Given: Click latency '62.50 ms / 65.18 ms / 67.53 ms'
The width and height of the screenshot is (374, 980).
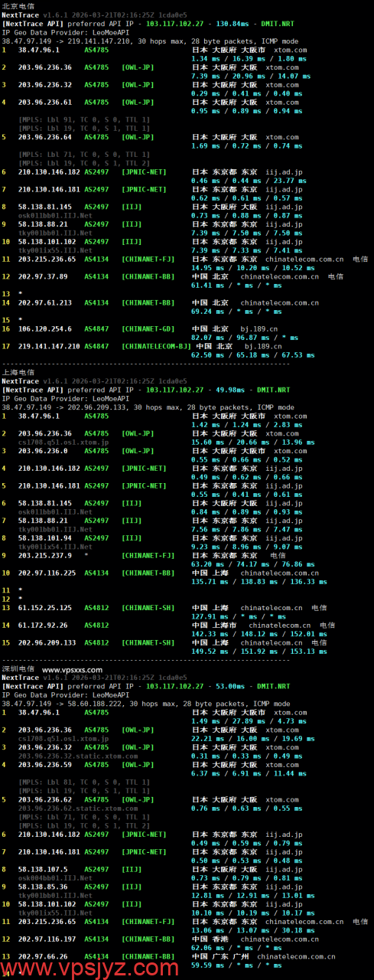Looking at the screenshot, I should [x=252, y=354].
